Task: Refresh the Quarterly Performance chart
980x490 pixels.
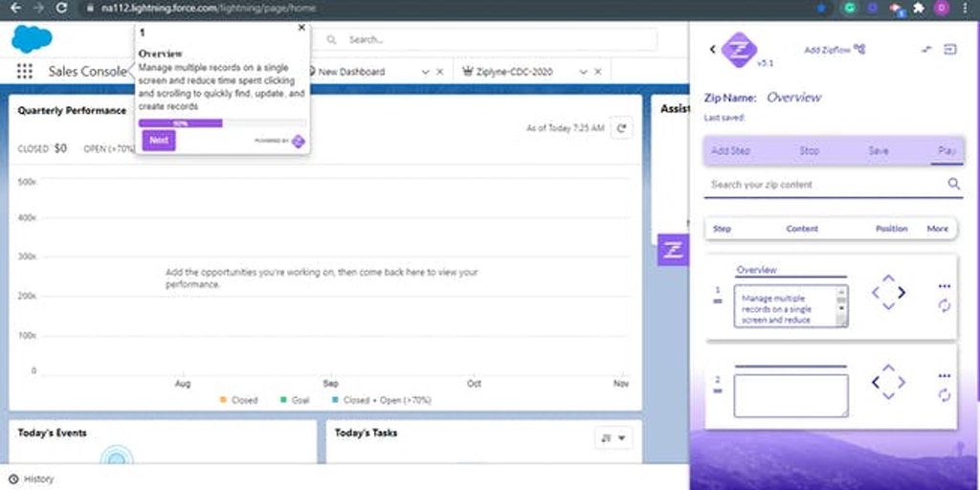Action: coord(621,128)
